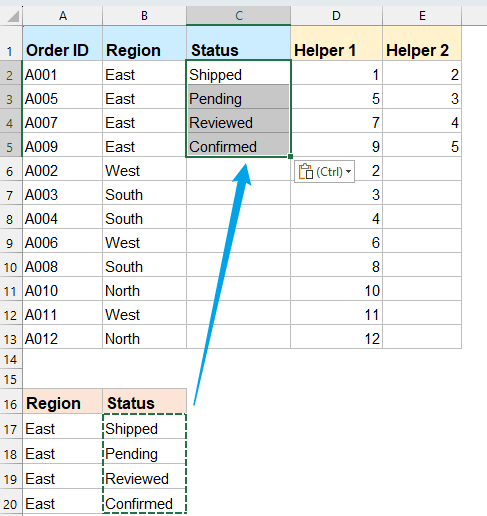
Task: Click the Region header cell in row 1
Action: [144, 43]
